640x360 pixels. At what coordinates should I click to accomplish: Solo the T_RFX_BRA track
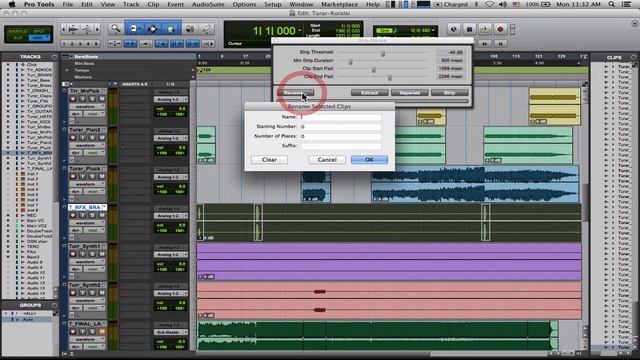coord(92,215)
